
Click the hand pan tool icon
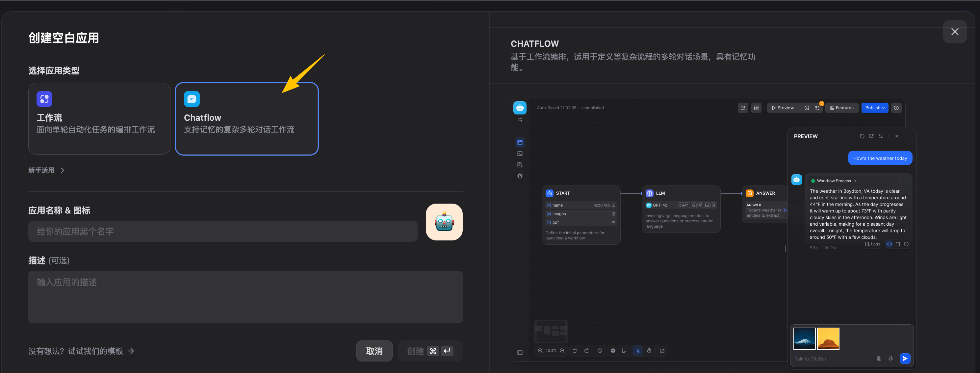coord(649,351)
